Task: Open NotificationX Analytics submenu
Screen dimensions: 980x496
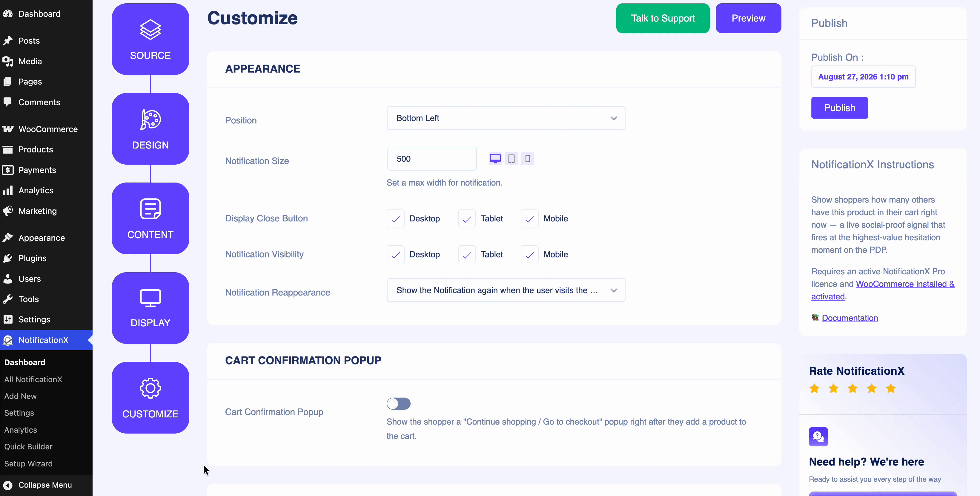Action: tap(21, 430)
